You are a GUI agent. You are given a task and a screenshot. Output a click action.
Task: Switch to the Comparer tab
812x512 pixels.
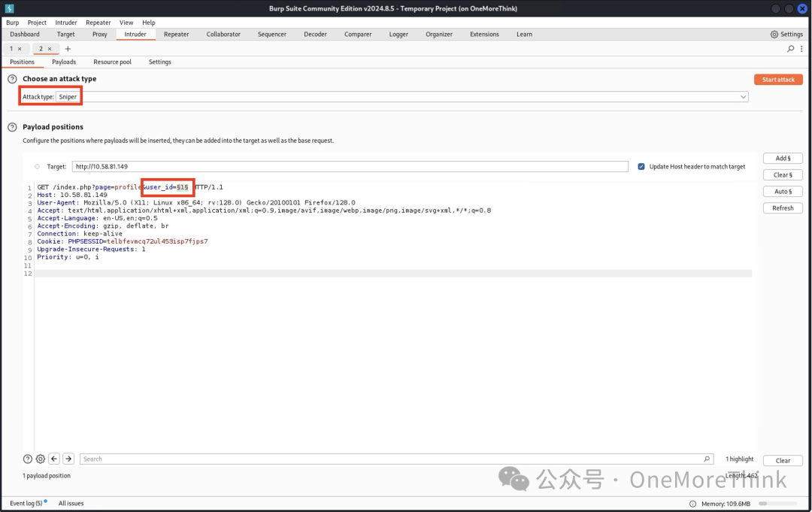(x=359, y=34)
